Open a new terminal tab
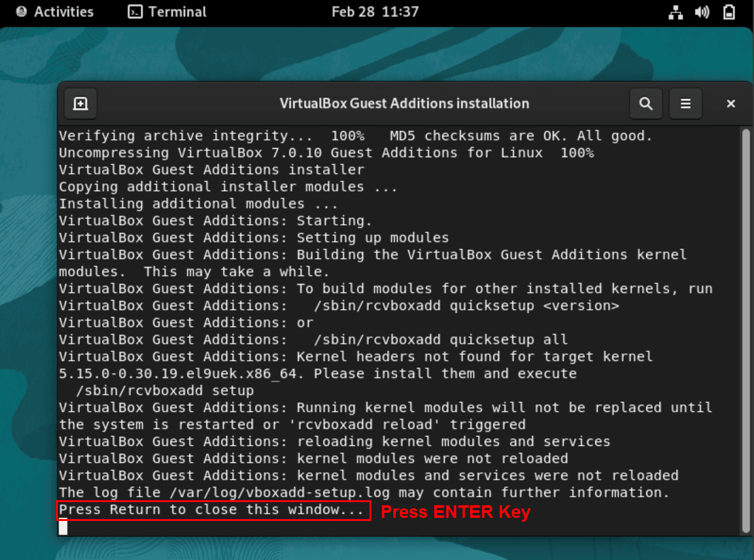The height and width of the screenshot is (560, 754). pos(80,103)
